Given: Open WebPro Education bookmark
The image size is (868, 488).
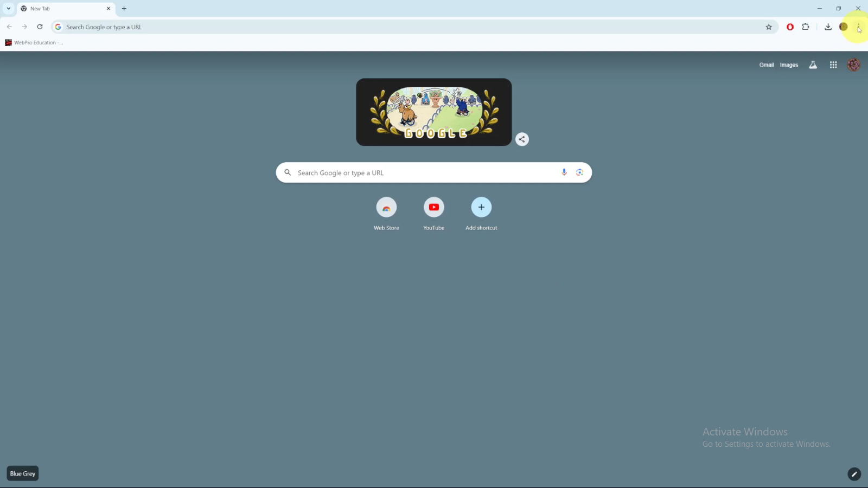Looking at the screenshot, I should click(34, 43).
